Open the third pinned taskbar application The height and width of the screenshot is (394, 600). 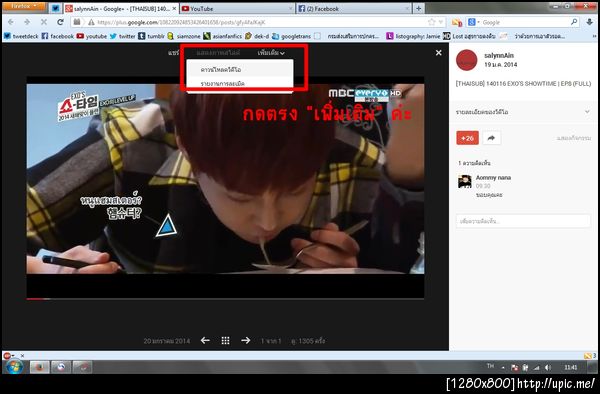point(82,367)
